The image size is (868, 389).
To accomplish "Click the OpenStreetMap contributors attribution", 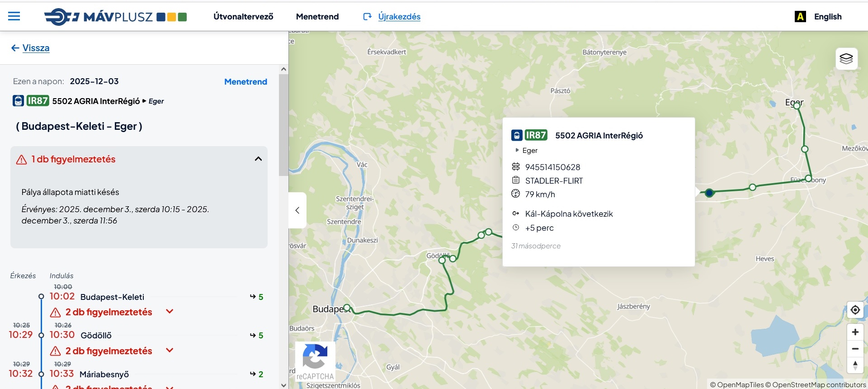I will click(816, 384).
